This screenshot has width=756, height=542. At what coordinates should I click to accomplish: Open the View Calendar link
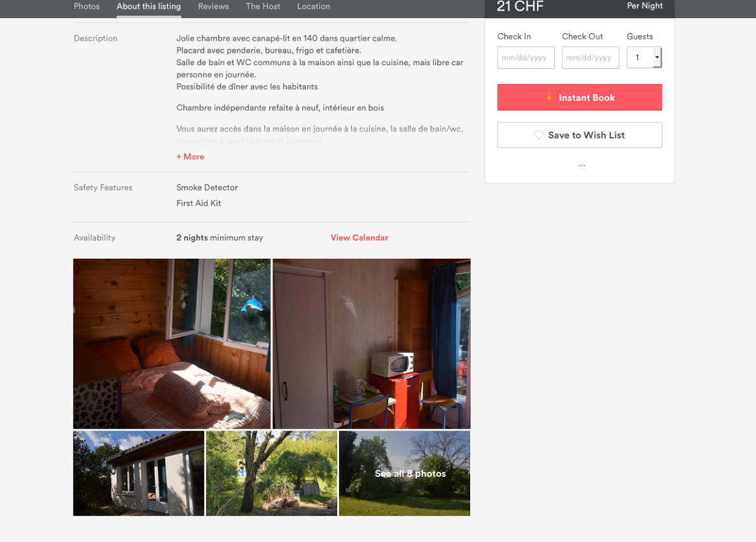pyautogui.click(x=359, y=237)
